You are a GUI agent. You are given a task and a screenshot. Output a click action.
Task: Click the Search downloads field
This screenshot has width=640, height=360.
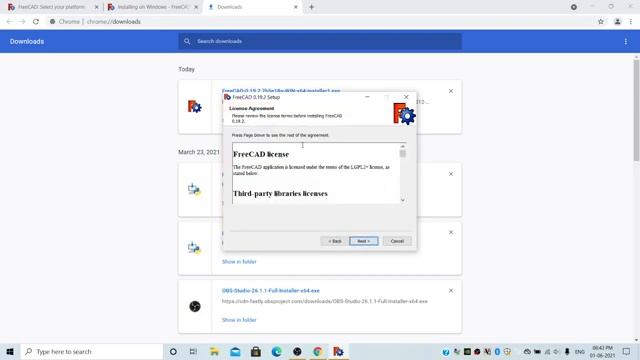point(320,41)
